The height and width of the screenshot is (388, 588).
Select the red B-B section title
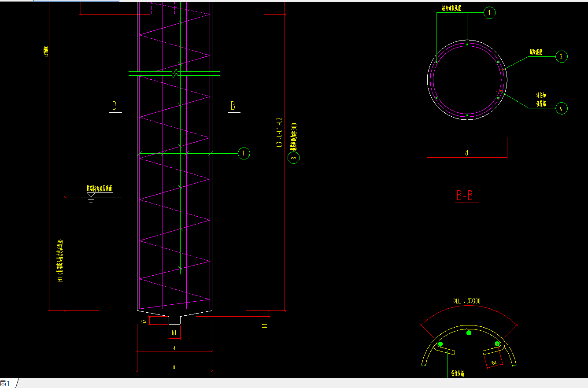(x=464, y=196)
